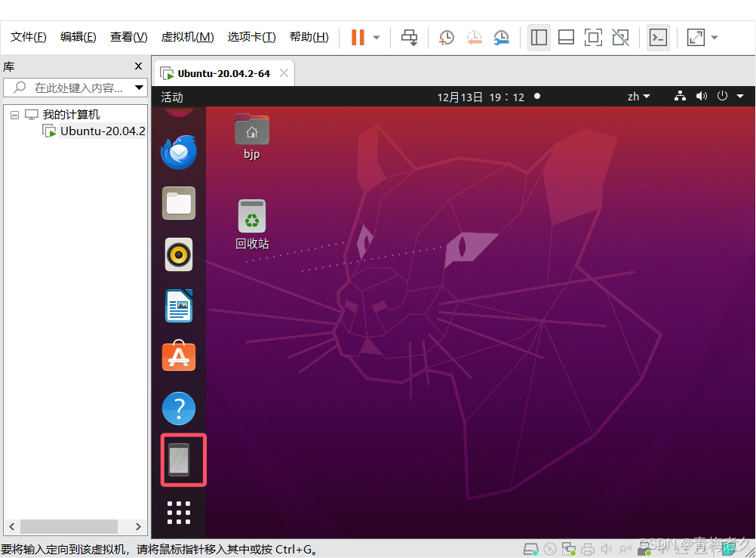Open the 选项卡(T) menu

251,37
